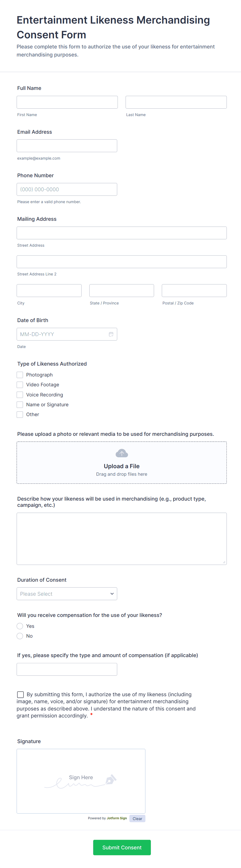Open the Jotform Sign link

(117, 818)
